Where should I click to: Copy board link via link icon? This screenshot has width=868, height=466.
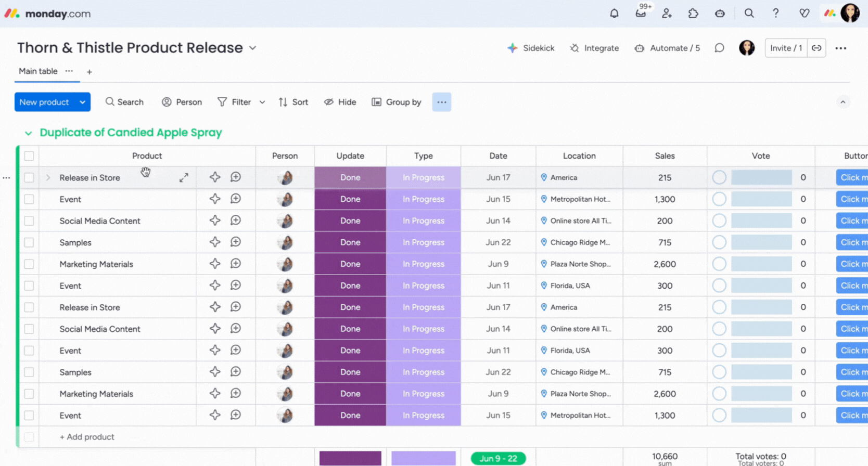(x=816, y=48)
